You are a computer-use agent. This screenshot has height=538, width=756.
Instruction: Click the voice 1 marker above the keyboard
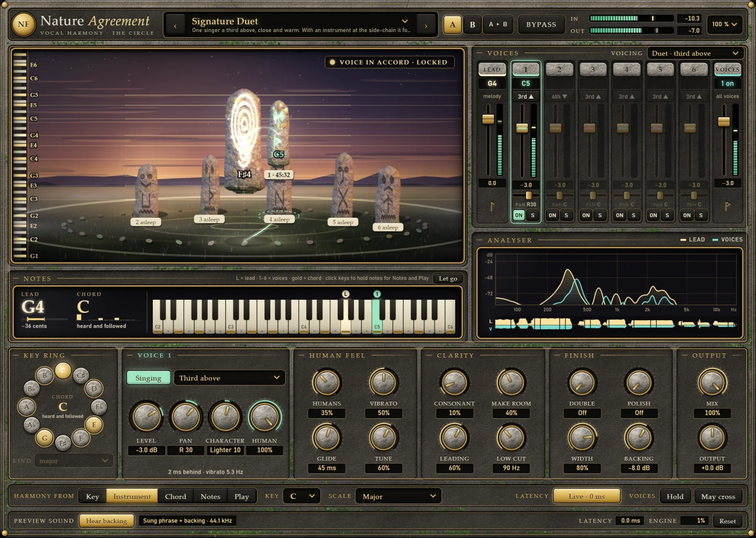pos(377,294)
